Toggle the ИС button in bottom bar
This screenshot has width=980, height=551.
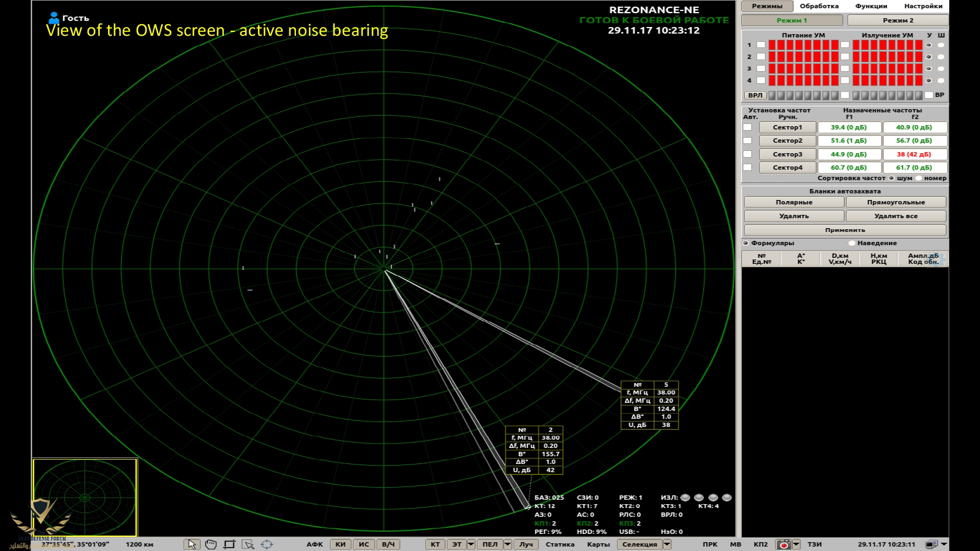coord(364,544)
